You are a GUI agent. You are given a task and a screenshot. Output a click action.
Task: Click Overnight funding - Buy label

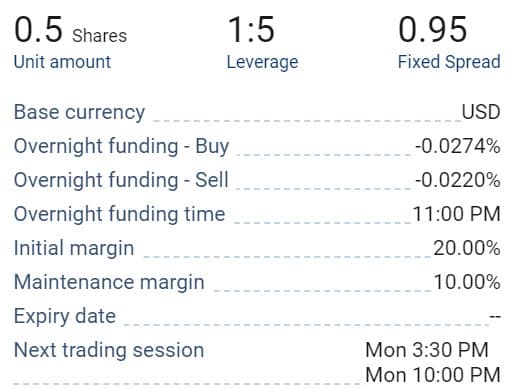[121, 146]
